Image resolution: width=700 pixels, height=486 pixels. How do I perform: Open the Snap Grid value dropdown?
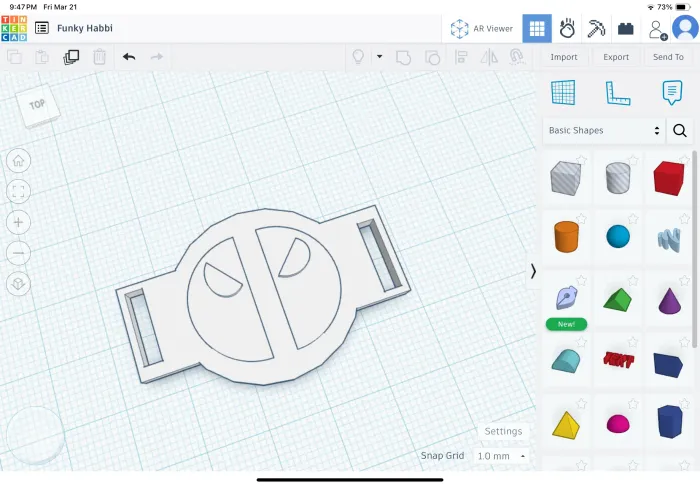(501, 456)
